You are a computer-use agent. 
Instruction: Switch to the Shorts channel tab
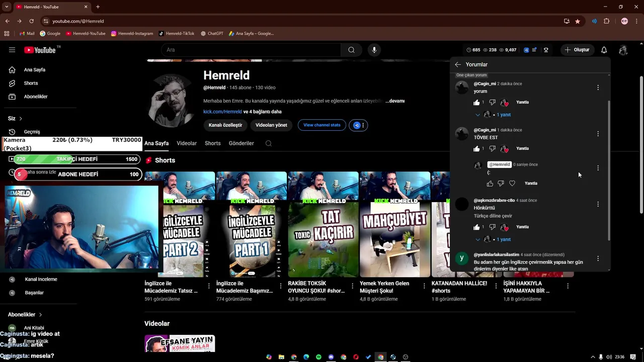tap(213, 143)
